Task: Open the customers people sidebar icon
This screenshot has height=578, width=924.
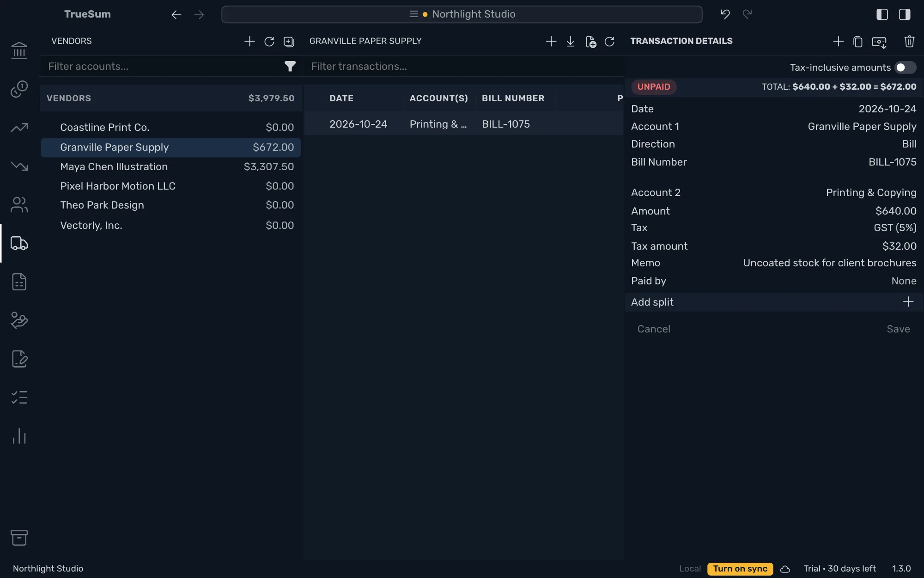Action: pos(19,204)
